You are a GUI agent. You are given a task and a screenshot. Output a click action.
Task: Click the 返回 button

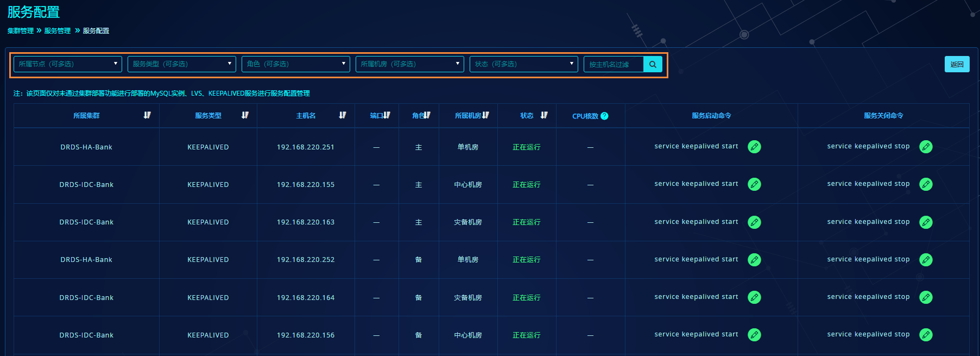point(957,64)
